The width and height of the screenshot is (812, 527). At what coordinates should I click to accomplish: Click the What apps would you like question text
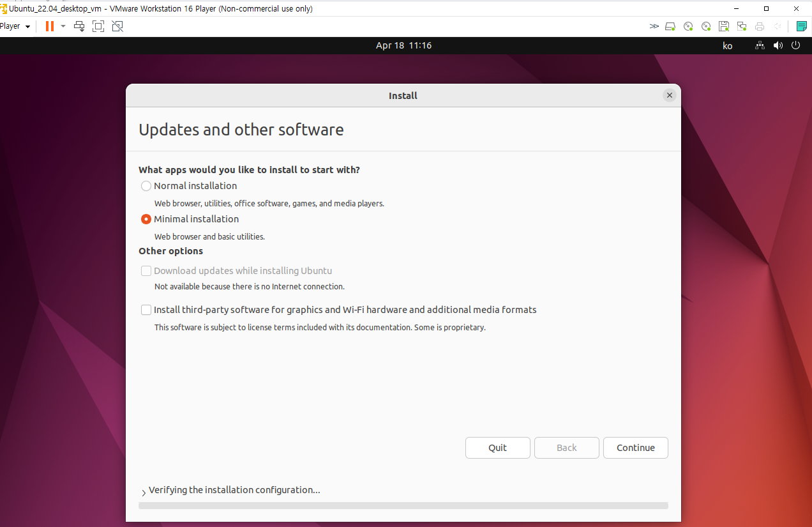click(249, 170)
